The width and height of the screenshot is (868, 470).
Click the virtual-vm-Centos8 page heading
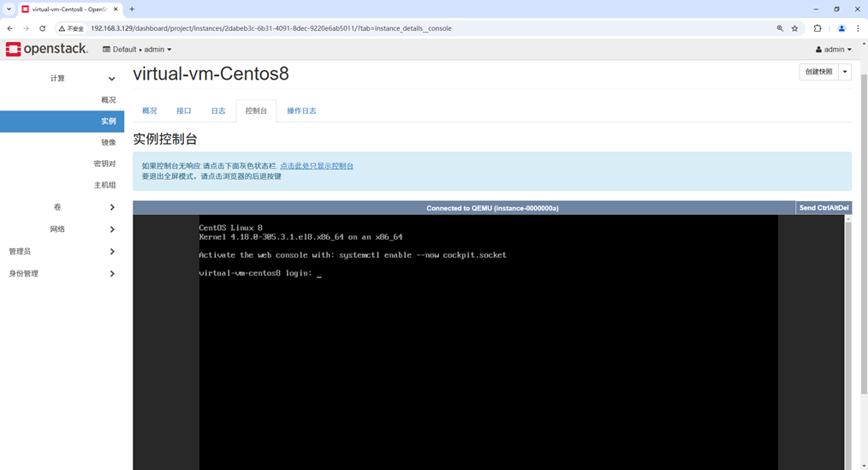(211, 74)
